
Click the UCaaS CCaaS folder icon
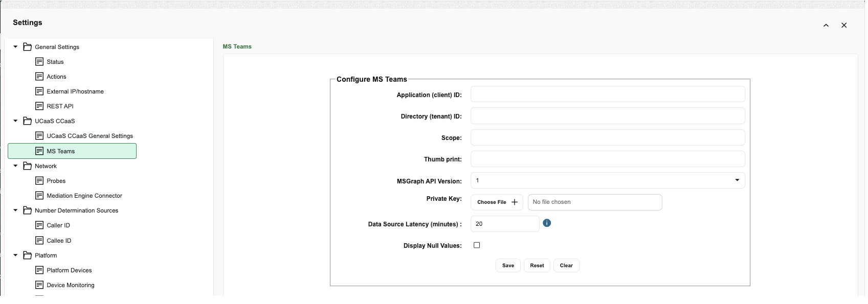tap(28, 121)
